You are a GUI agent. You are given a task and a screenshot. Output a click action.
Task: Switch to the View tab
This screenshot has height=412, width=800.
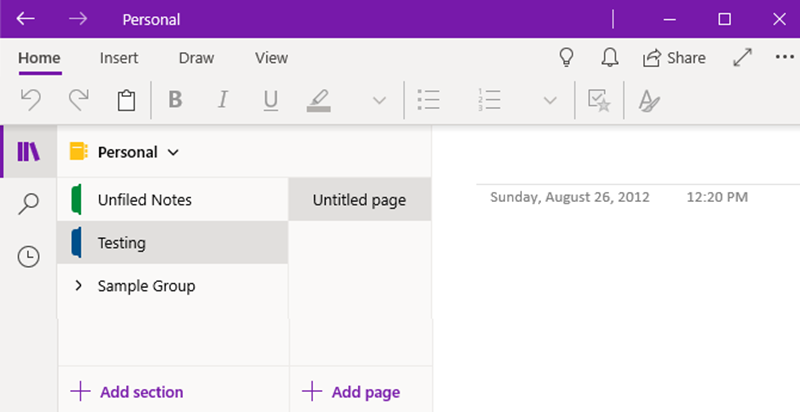271,58
